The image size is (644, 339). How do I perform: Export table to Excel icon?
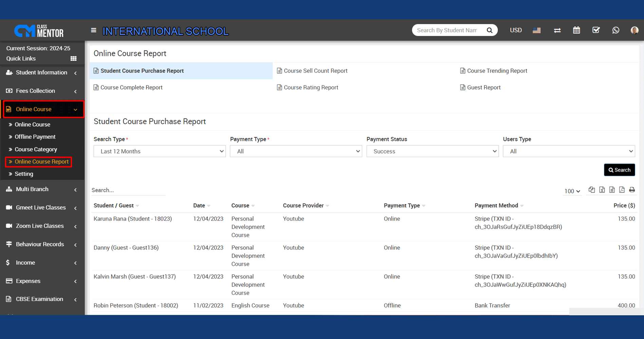tap(602, 190)
